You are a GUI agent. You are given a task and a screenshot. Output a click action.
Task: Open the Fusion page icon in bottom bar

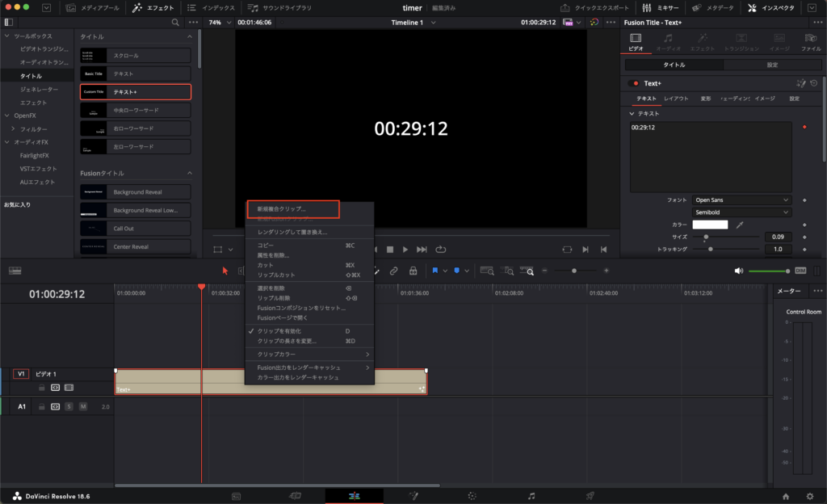pos(413,495)
